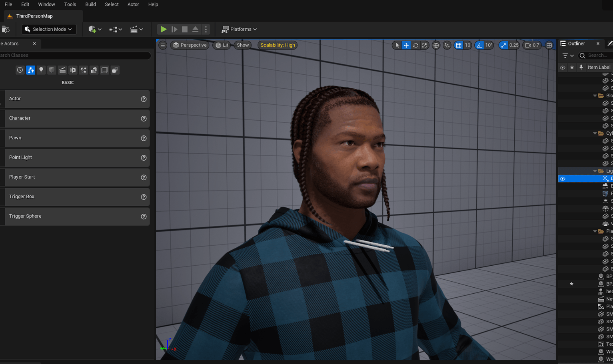This screenshot has width=613, height=364.
Task: Toggle visibility eye of selected Outliner row
Action: click(x=563, y=179)
